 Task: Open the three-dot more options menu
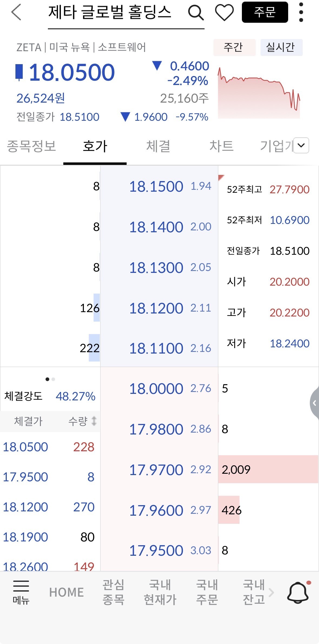pos(301,12)
